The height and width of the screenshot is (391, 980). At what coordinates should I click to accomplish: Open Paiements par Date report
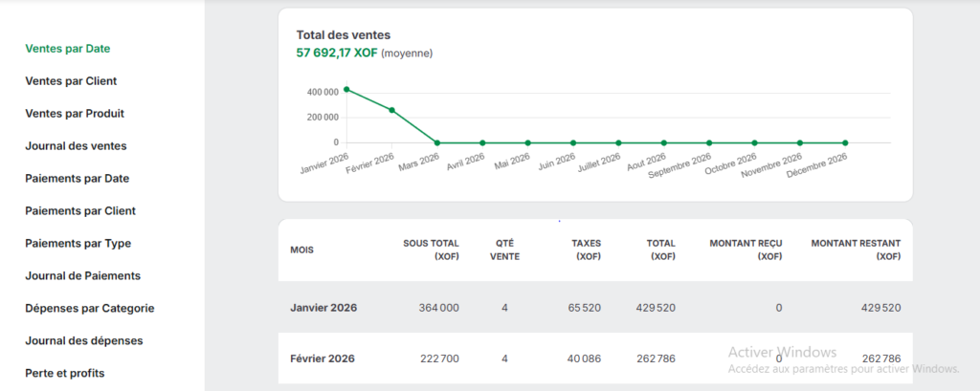pos(77,178)
